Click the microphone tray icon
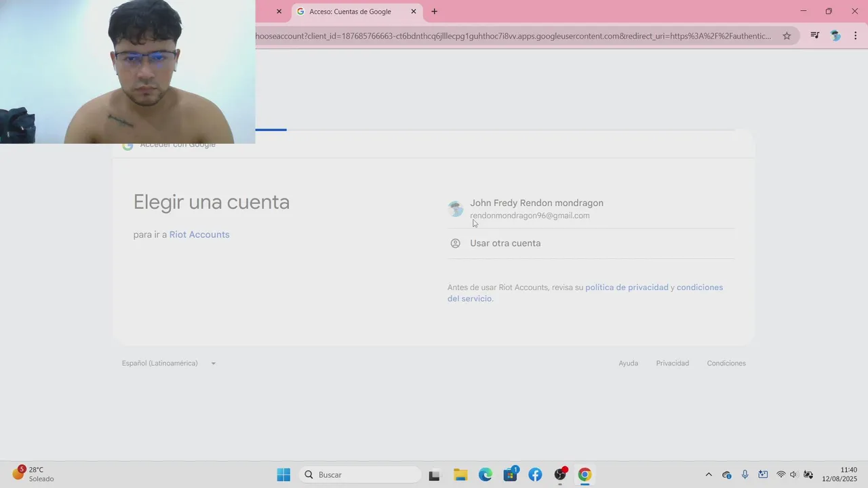Screen dimensions: 868x488 [x=745, y=474]
